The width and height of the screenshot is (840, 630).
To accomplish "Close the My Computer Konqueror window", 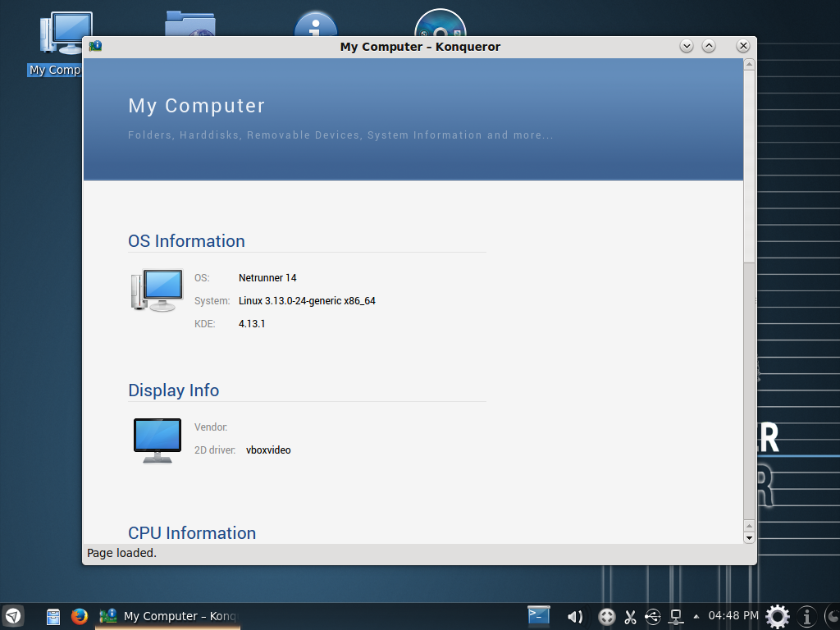I will pyautogui.click(x=743, y=46).
